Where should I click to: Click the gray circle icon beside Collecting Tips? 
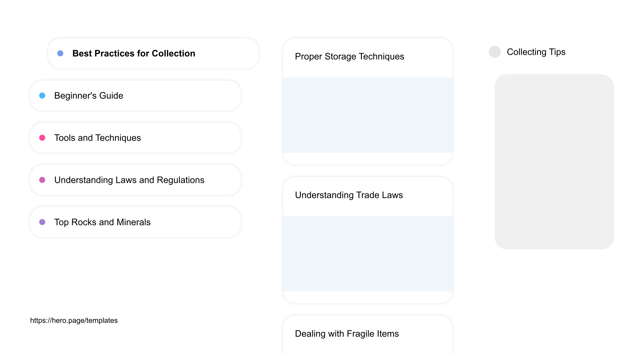[x=495, y=52]
